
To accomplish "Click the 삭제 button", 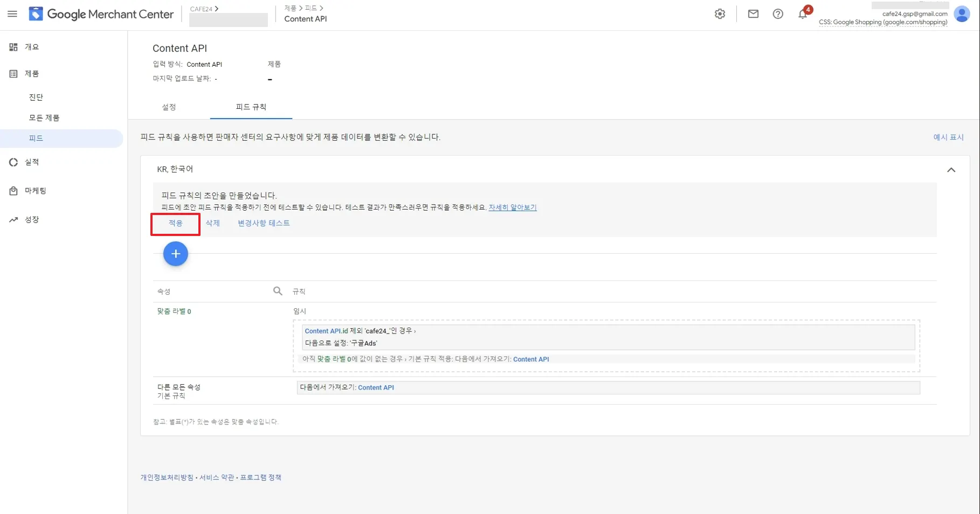I will [213, 223].
